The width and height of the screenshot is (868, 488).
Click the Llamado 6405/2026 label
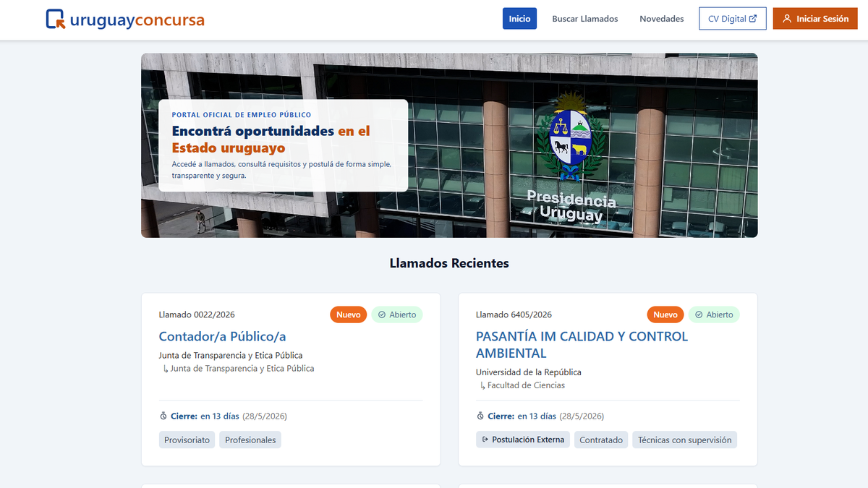pos(514,314)
